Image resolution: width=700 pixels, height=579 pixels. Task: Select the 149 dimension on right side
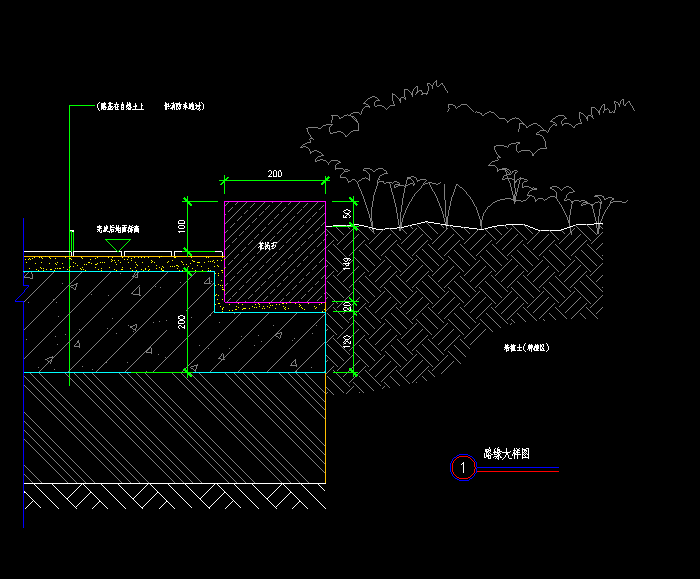pos(347,263)
